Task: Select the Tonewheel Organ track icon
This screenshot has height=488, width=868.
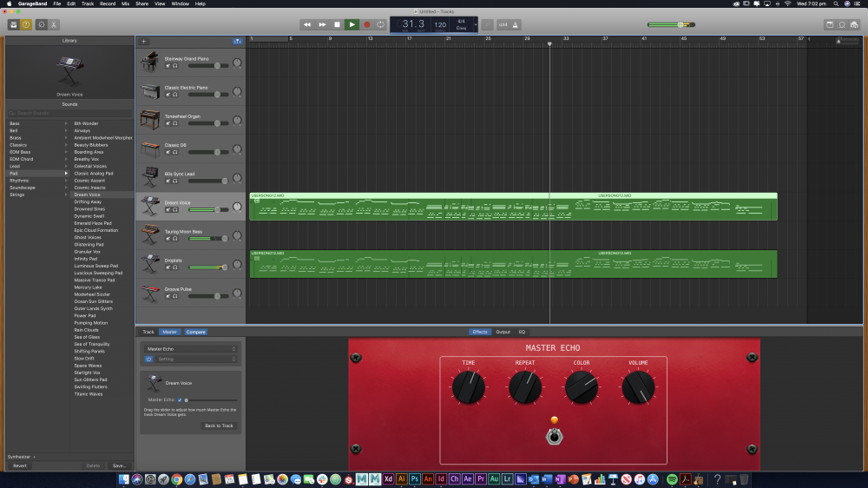Action: click(x=150, y=120)
